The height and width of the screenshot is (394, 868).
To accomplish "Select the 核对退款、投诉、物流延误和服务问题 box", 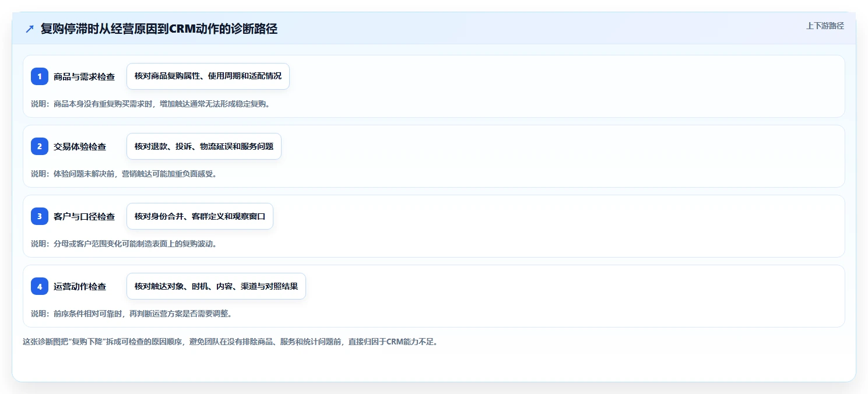I will 204,146.
